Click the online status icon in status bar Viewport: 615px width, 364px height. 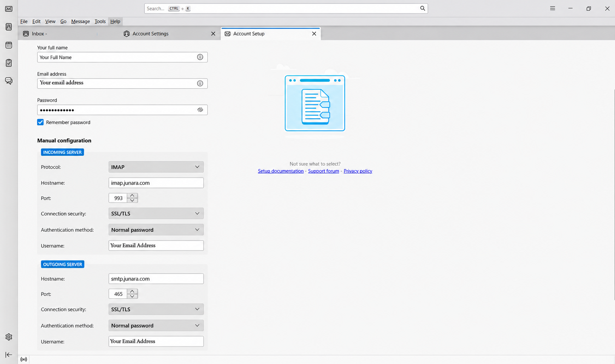point(24,359)
